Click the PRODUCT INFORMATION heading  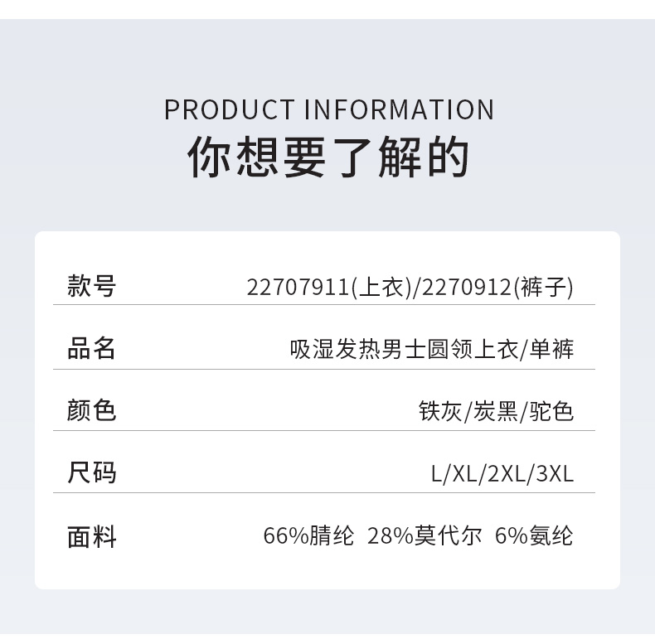tap(328, 109)
